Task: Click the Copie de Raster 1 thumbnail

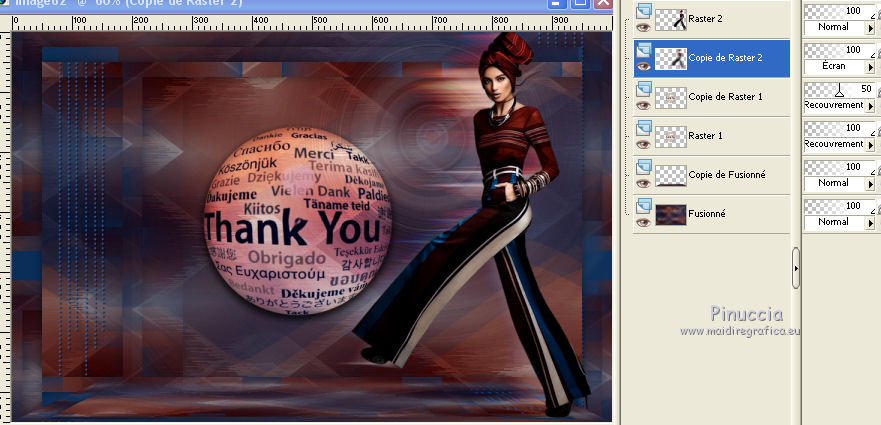Action: 671,98
